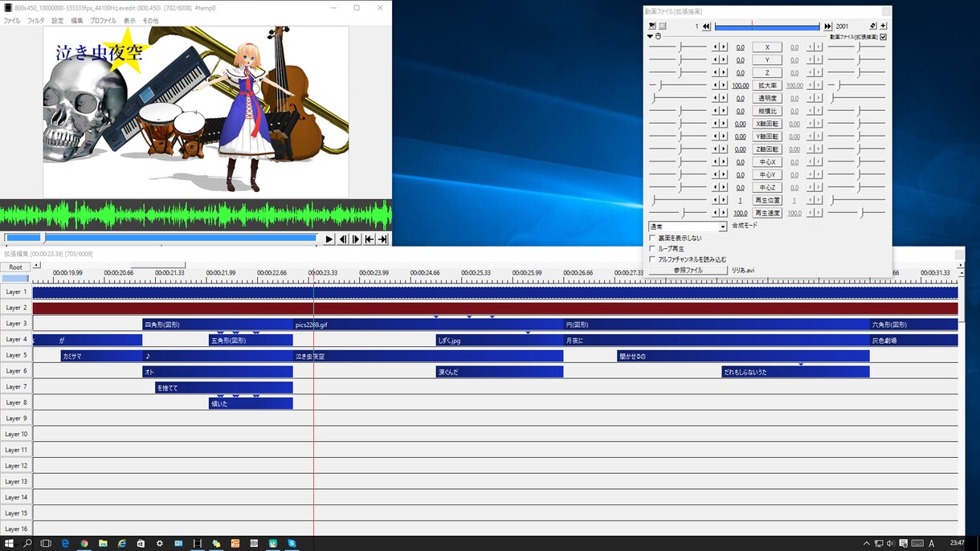This screenshot has width=980, height=551.
Task: Click the volume icon in system tray
Action: pos(890,544)
